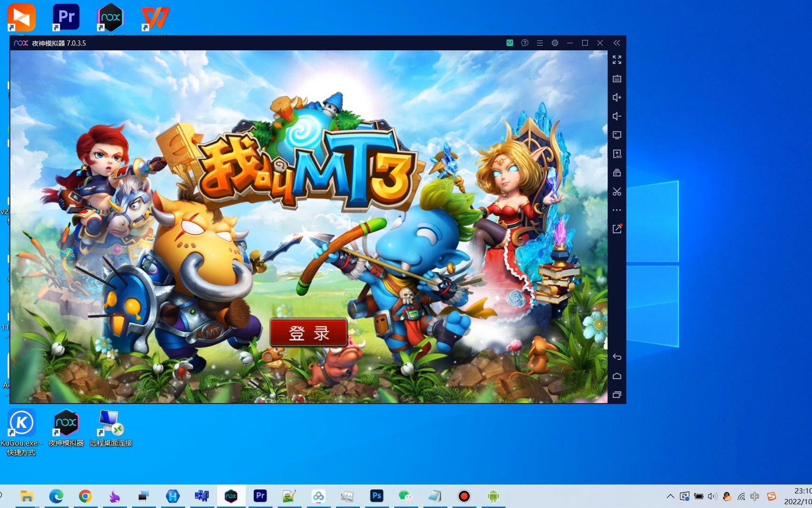The height and width of the screenshot is (508, 812).
Task: Select the Nox hexagon desktop shortcut at top
Action: (x=110, y=18)
